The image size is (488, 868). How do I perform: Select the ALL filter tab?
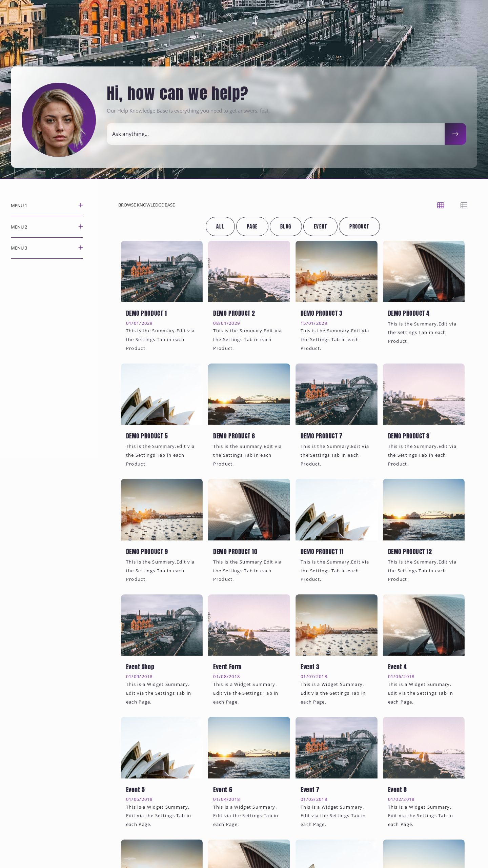220,226
